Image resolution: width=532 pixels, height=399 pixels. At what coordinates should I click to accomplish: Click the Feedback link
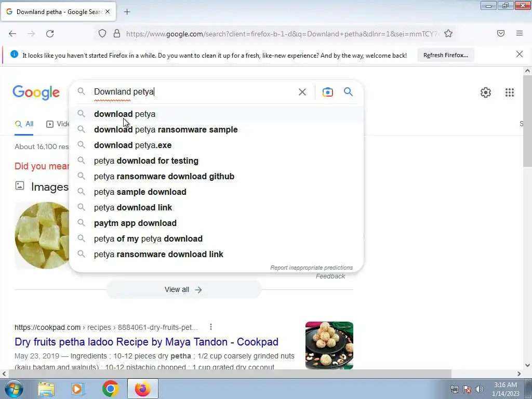[330, 276]
